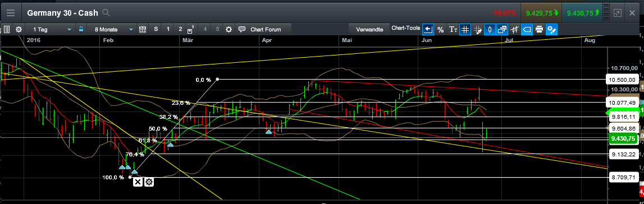Open the hamburger menu beside Germany 30
Image resolution: width=644 pixels, height=204 pixels.
click(x=10, y=13)
